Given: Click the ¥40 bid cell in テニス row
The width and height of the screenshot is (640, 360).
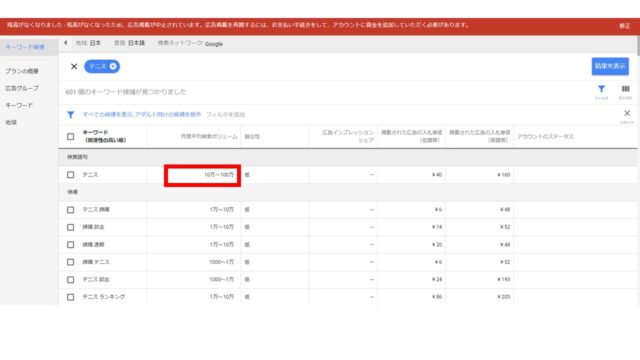Looking at the screenshot, I should click(x=437, y=175).
